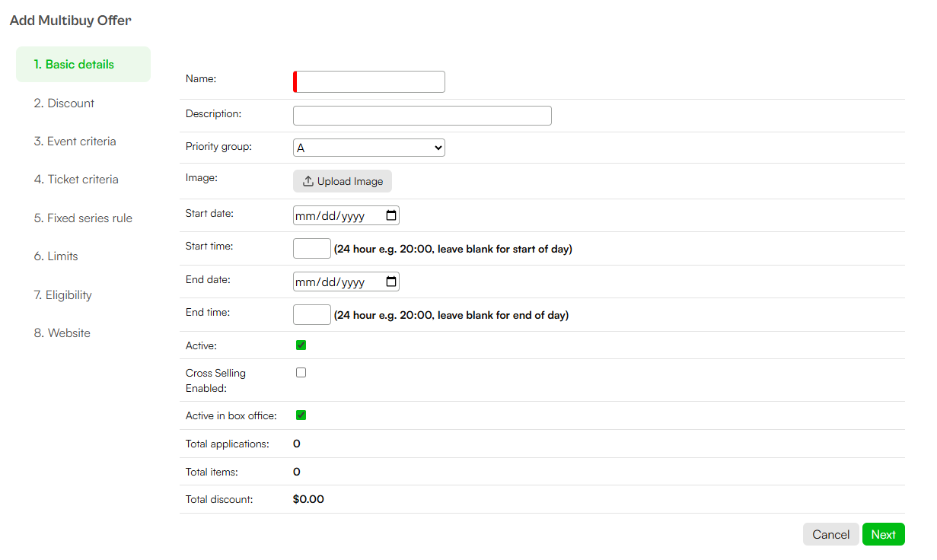Click the Cancel button
This screenshot has height=560, width=937.
[x=831, y=534]
